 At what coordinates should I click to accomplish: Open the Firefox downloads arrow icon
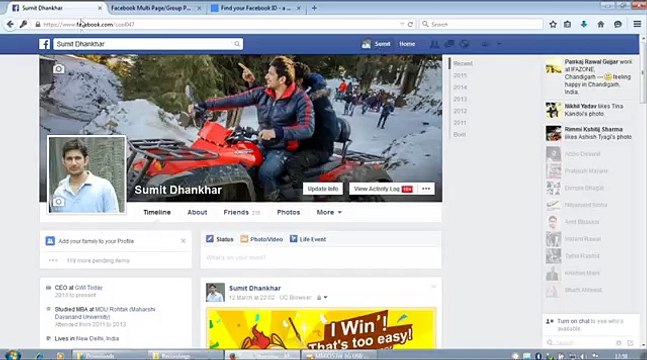(x=583, y=24)
